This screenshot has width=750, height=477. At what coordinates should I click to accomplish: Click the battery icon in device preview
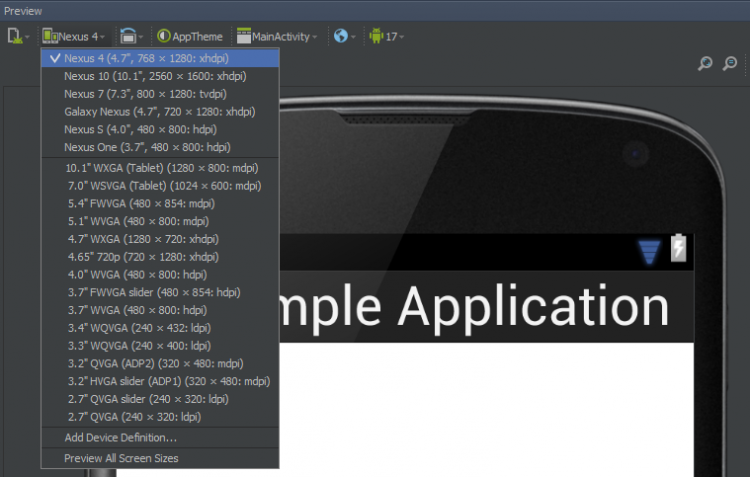(x=678, y=248)
